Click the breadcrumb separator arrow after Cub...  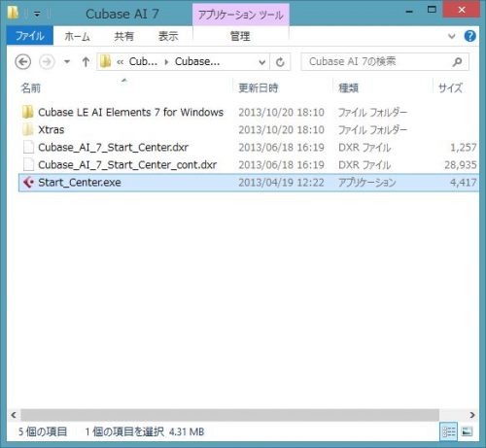pos(166,62)
